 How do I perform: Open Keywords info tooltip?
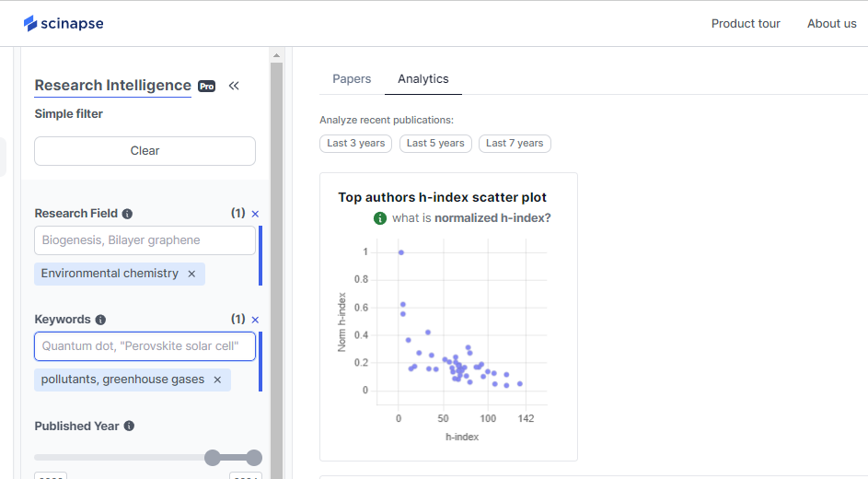[100, 320]
